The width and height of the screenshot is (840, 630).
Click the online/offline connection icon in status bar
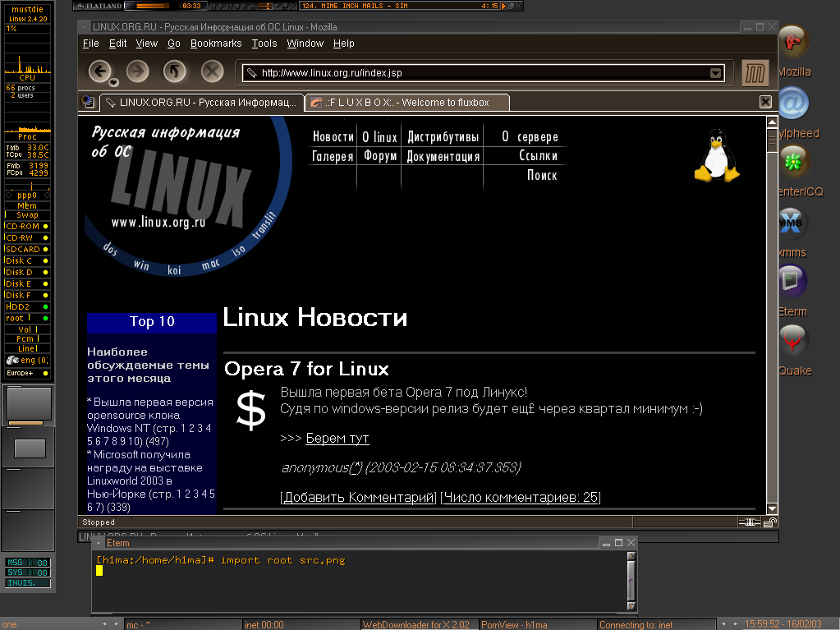[749, 522]
